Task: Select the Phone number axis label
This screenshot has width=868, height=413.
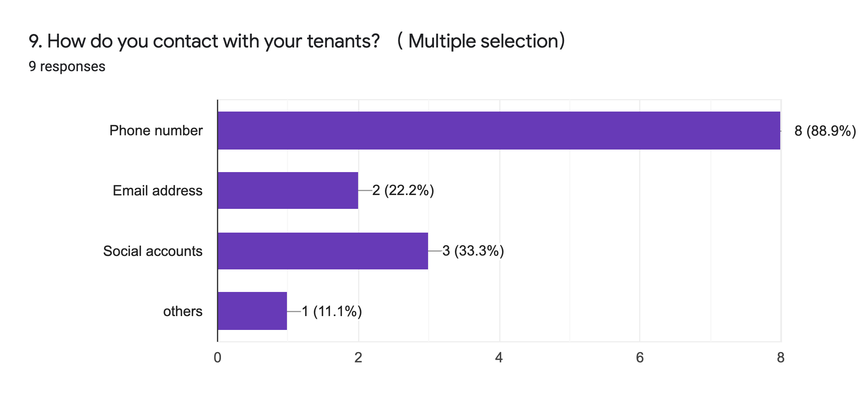Action: pyautogui.click(x=156, y=131)
